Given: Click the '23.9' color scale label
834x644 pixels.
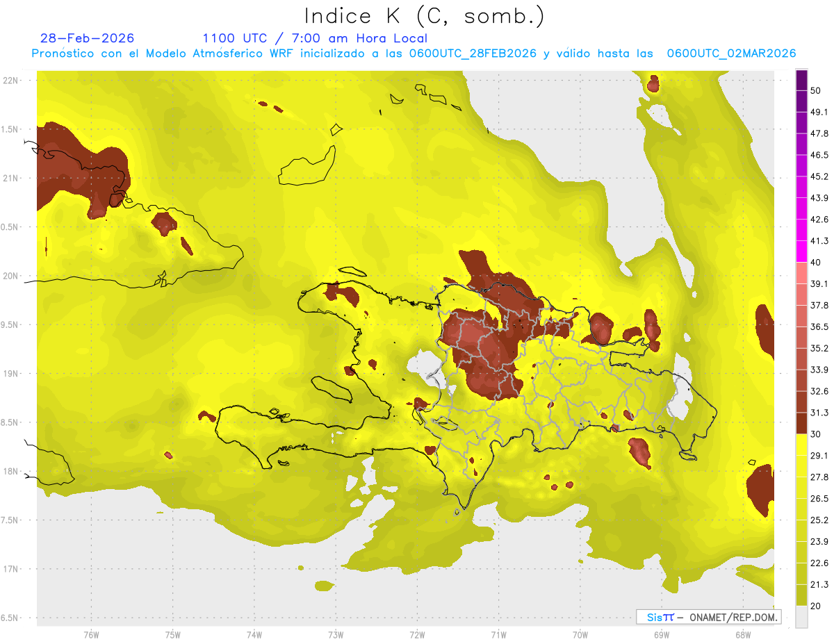Looking at the screenshot, I should pyautogui.click(x=819, y=542).
